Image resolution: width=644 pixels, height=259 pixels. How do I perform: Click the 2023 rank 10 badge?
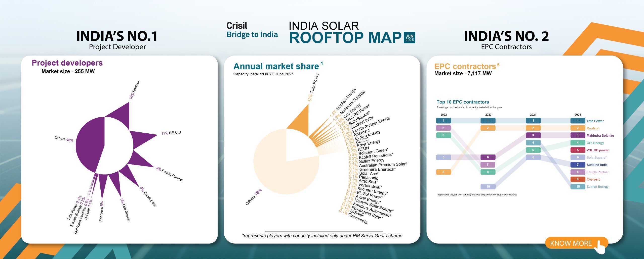(488, 187)
